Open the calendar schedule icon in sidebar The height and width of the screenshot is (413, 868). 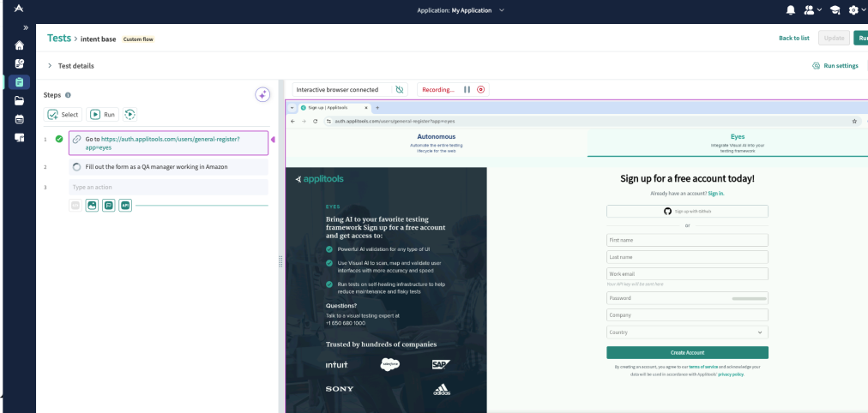coord(19,119)
